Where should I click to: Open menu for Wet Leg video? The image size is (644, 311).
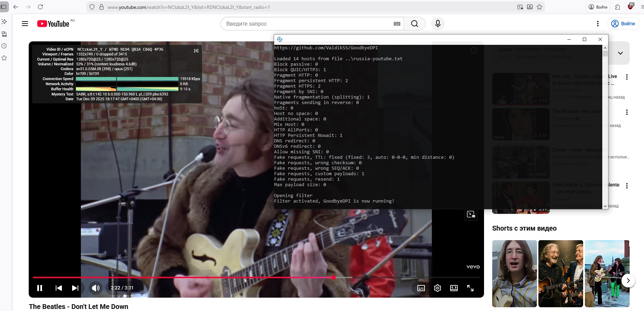627,77
